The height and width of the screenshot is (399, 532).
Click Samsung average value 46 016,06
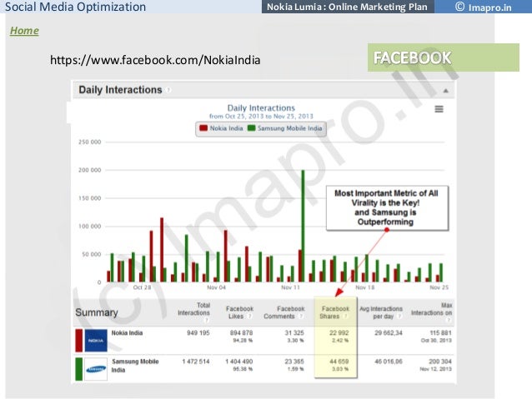click(389, 362)
